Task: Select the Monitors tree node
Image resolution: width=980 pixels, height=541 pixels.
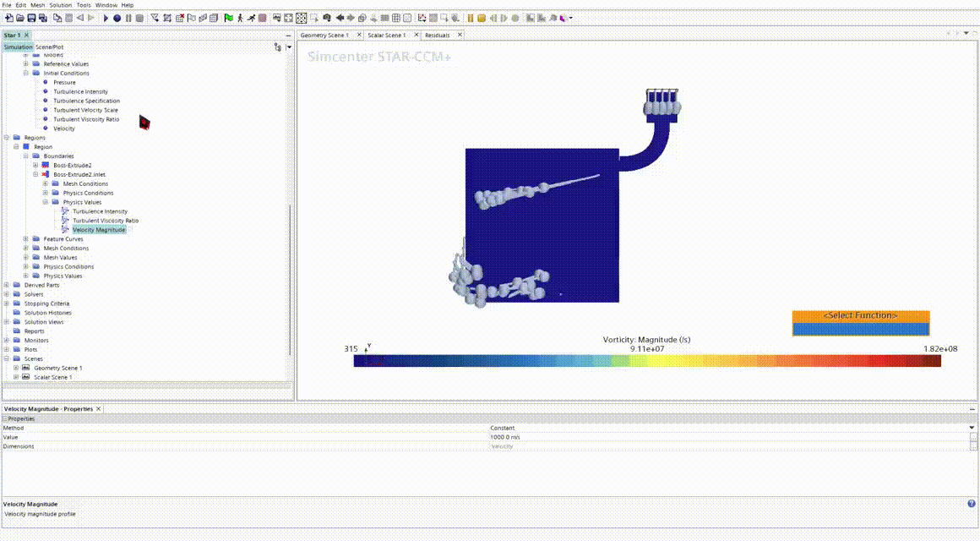Action: [36, 340]
